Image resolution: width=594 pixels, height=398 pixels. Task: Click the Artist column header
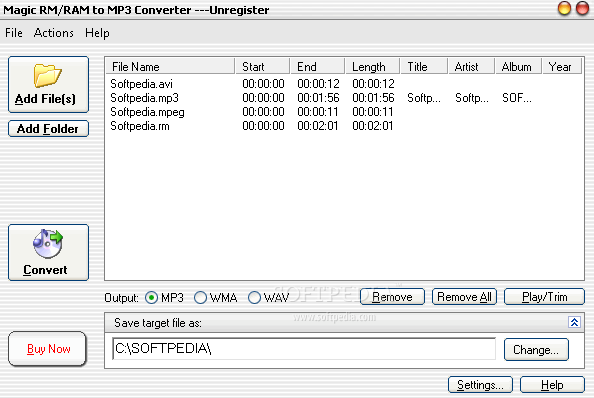click(471, 66)
